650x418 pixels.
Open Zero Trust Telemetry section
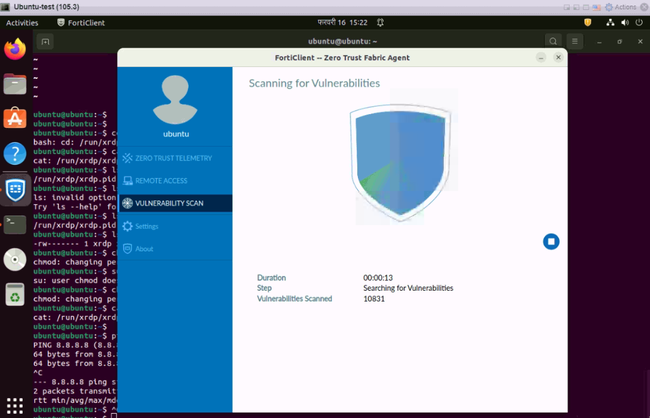[x=175, y=158]
